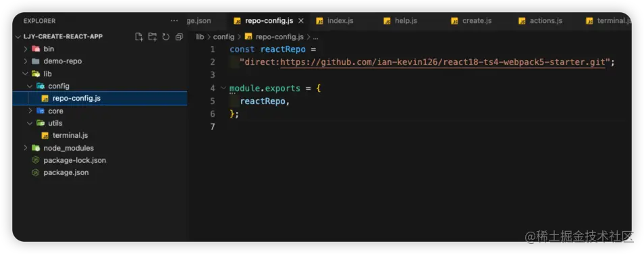Screen dimensions: 644x254
Task: Click the repo-config.js breadcrumb segment
Action: point(279,36)
